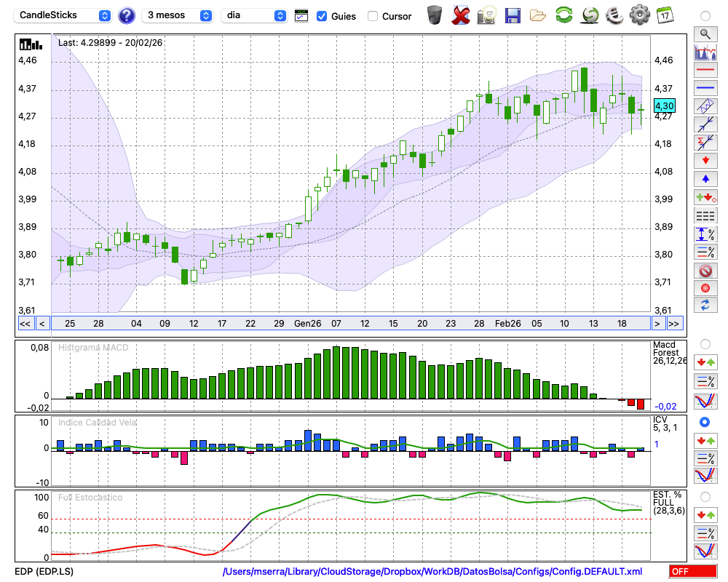
Task: Toggle the Guies checkbox
Action: point(321,16)
